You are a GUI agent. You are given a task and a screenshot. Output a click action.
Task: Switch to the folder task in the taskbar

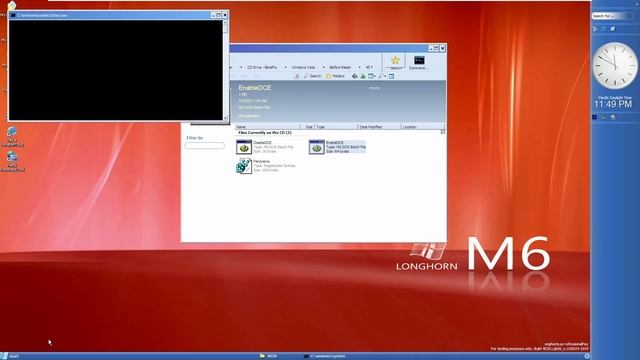(x=269, y=356)
